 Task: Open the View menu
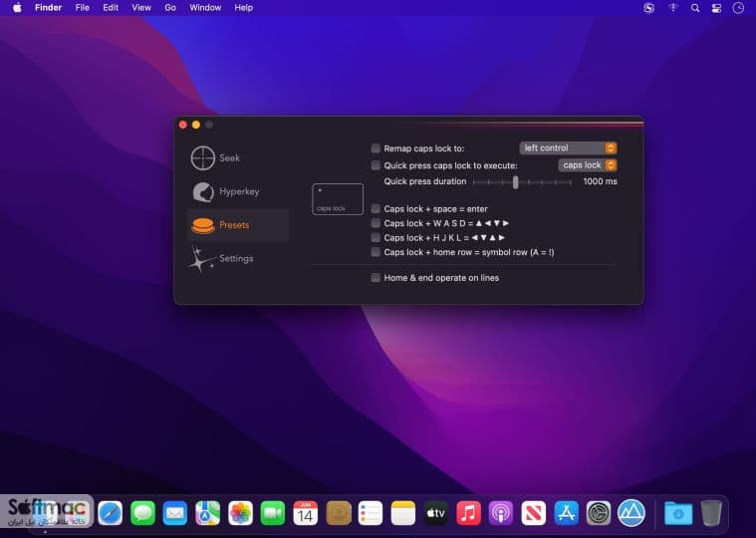[141, 8]
